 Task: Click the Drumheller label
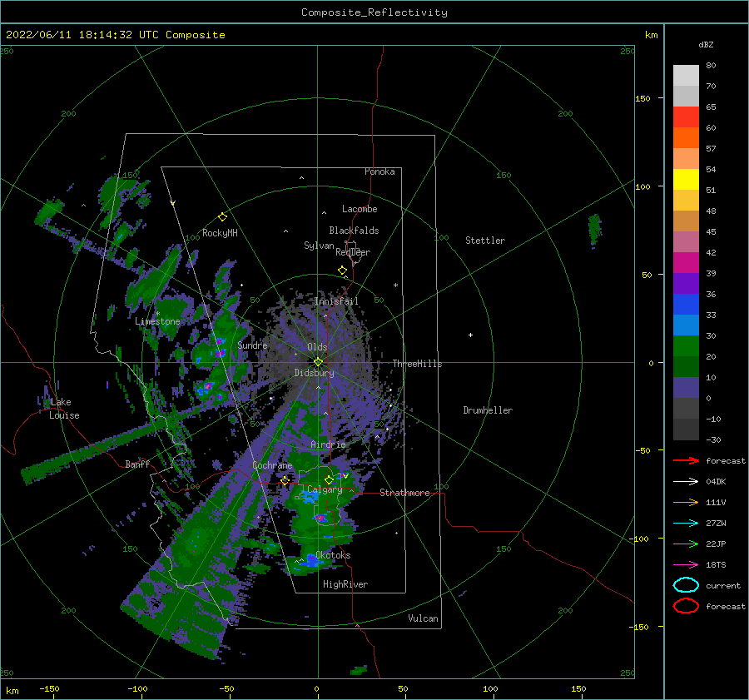click(x=488, y=410)
